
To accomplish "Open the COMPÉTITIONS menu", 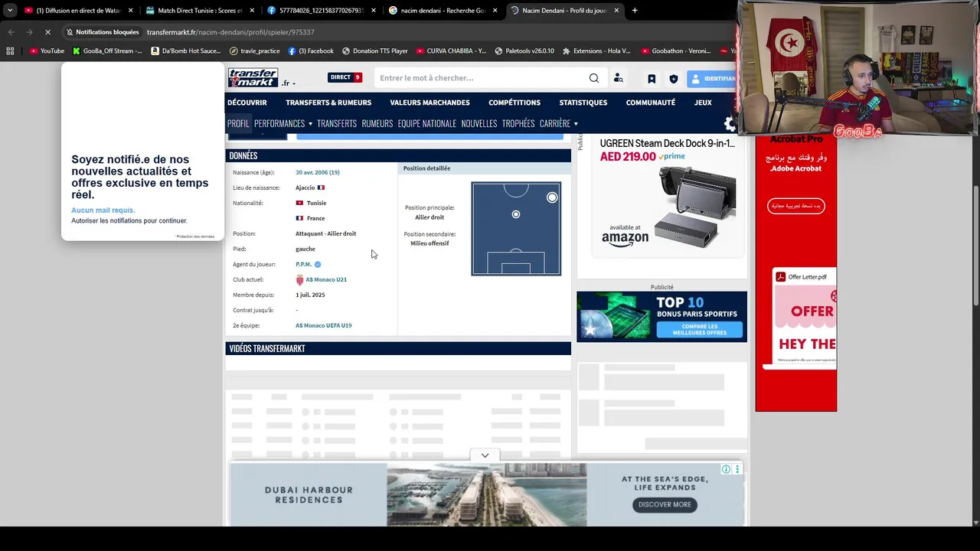I will click(x=514, y=103).
